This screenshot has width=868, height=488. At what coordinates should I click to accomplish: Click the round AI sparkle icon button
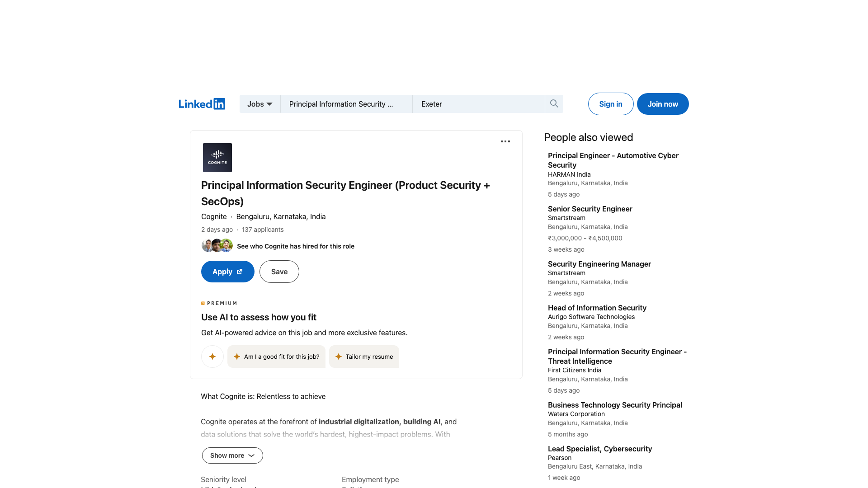[212, 357]
